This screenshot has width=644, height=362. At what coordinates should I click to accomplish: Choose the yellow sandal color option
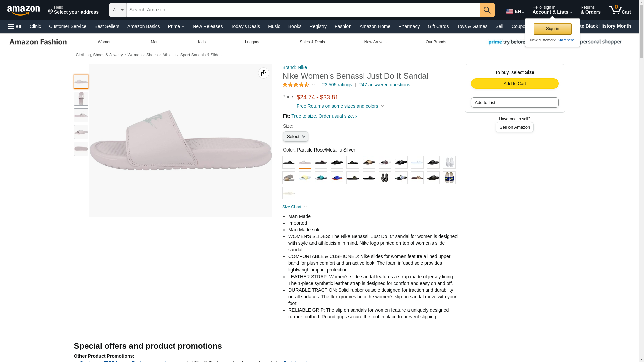click(305, 178)
